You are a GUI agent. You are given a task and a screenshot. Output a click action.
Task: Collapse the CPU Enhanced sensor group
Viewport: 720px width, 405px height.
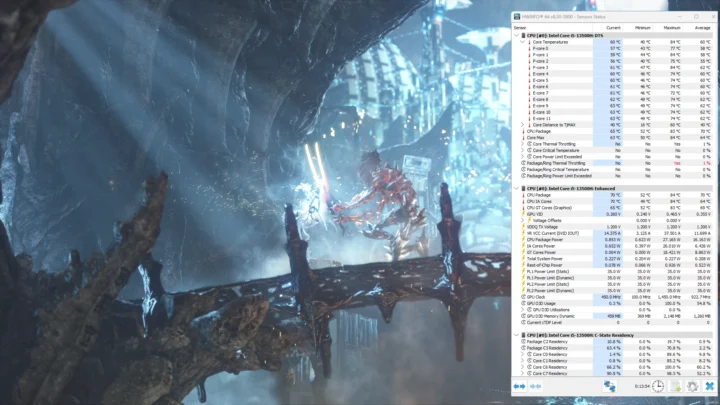click(x=517, y=188)
